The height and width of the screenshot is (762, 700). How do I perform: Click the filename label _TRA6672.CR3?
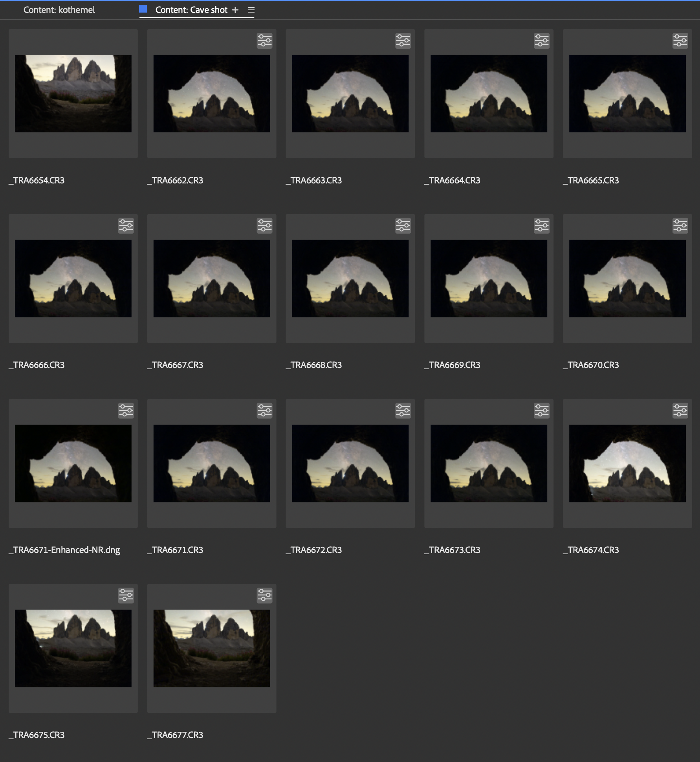(314, 550)
